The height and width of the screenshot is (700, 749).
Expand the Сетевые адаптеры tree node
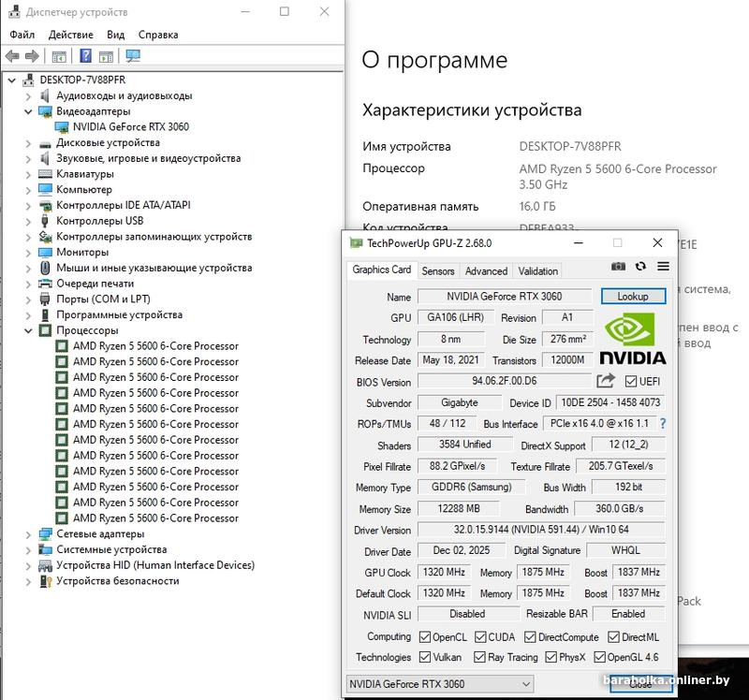pos(28,533)
